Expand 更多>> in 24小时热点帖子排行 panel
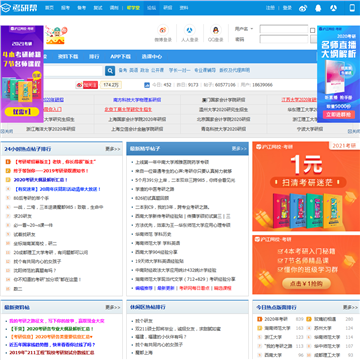Viewport: 360px width, 360px height. click(x=113, y=149)
